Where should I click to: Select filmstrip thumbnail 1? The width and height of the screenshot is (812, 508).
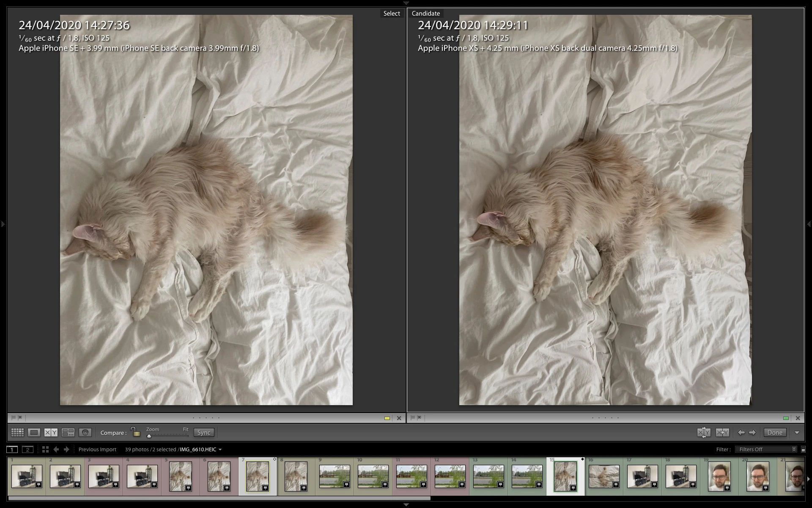pos(27,476)
